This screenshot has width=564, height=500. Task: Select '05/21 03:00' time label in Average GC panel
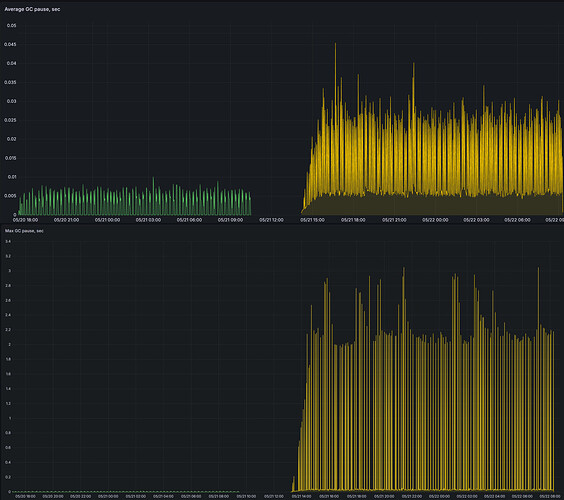[148, 220]
